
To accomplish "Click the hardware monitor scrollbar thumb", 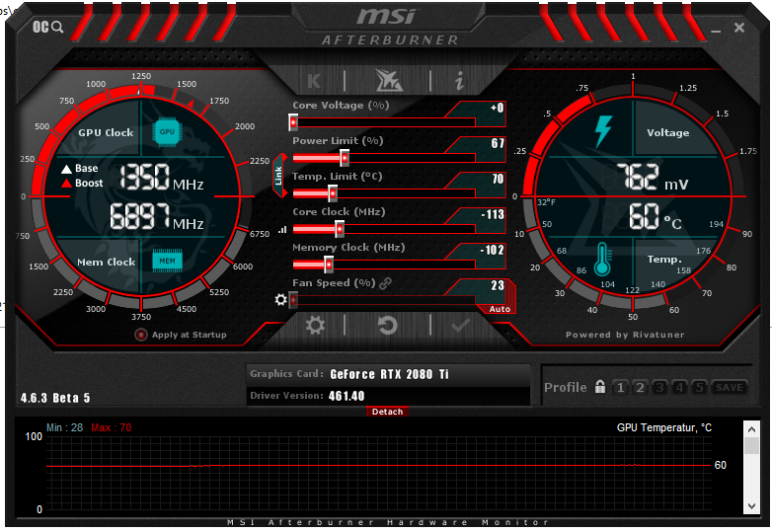I will pyautogui.click(x=751, y=445).
